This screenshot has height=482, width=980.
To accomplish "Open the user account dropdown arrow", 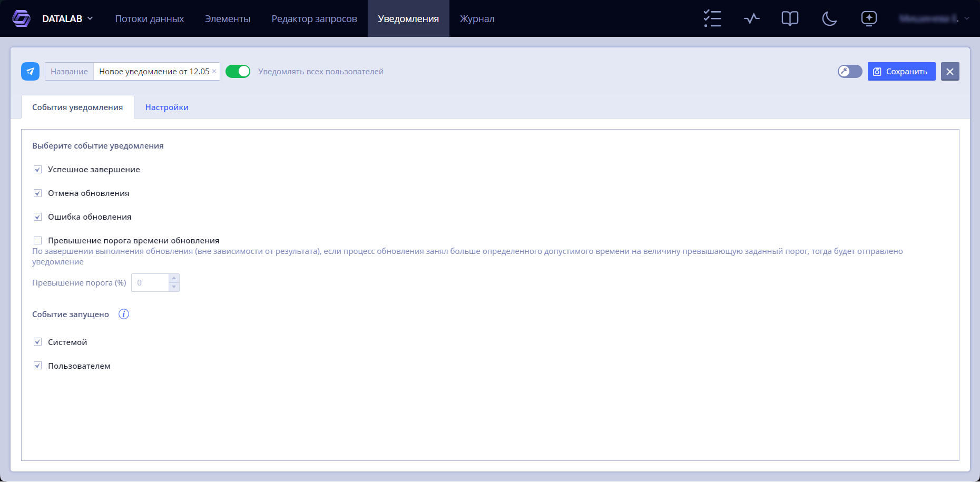I will point(967,18).
